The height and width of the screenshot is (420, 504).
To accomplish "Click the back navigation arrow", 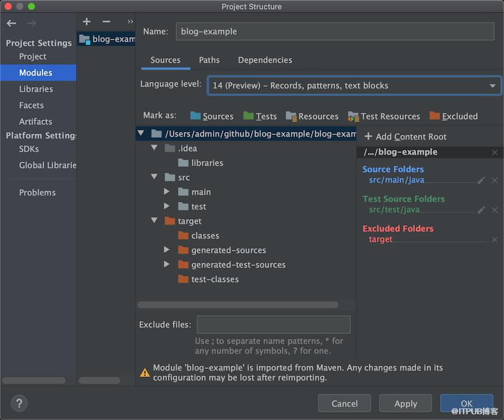I will [12, 23].
